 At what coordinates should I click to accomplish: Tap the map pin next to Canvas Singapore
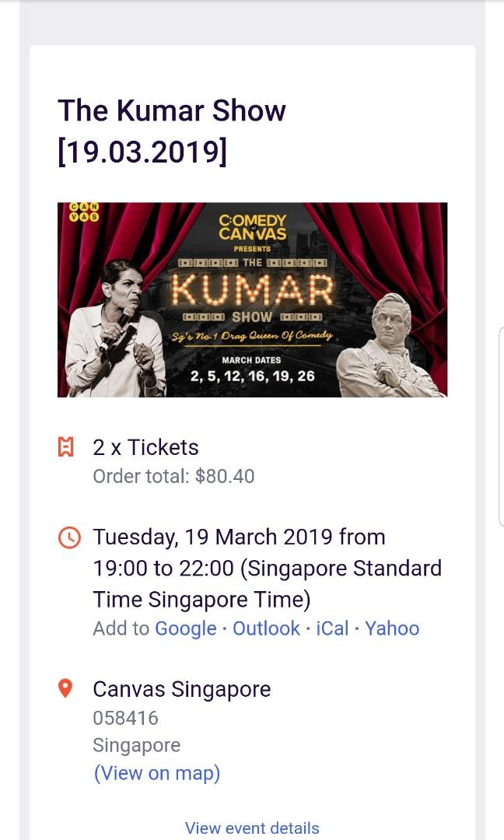(x=68, y=688)
